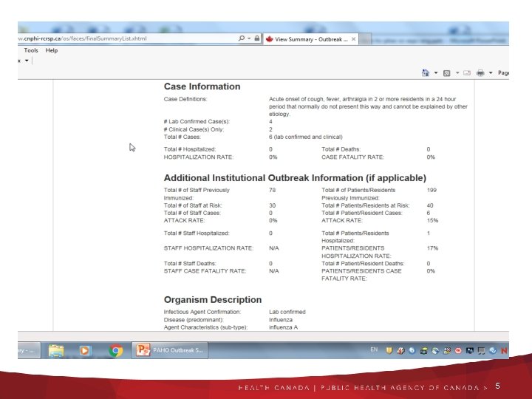Click the Agent Characteristics value influenza A

283,327
